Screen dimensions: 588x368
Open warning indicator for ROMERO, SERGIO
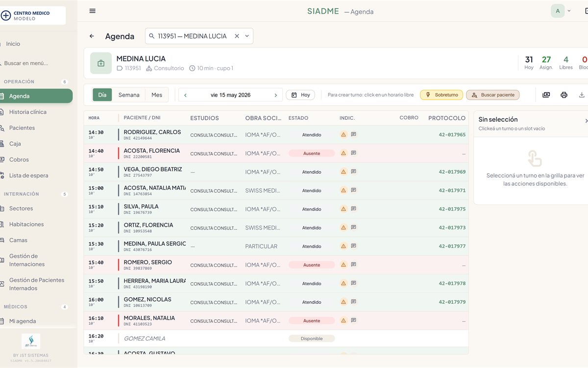coord(343,265)
